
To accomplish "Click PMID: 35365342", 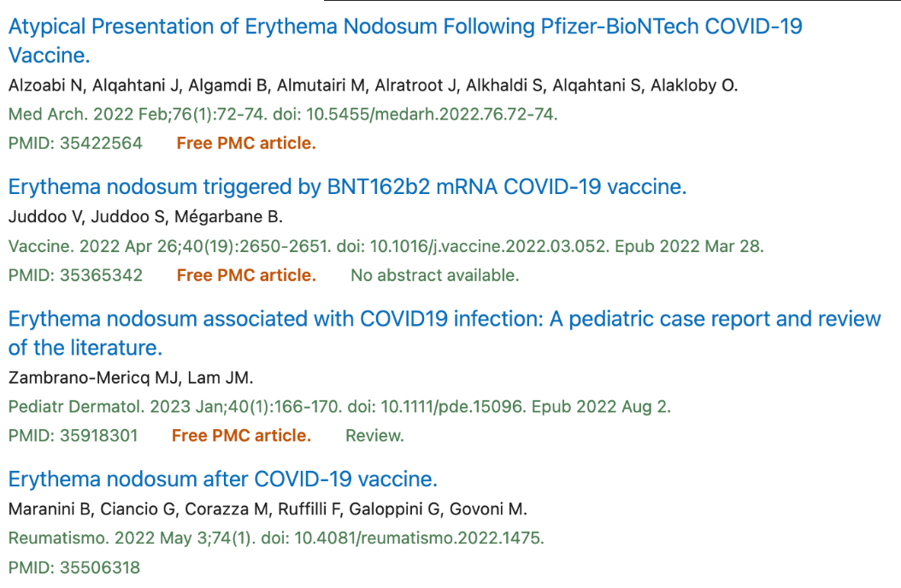I will pyautogui.click(x=75, y=275).
